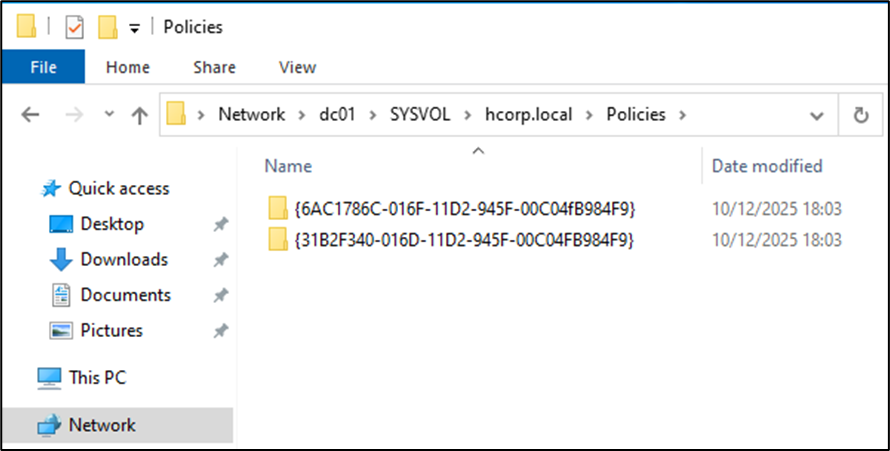Open Downloads in Quick access
Screen dimensions: 890x451
tap(123, 259)
